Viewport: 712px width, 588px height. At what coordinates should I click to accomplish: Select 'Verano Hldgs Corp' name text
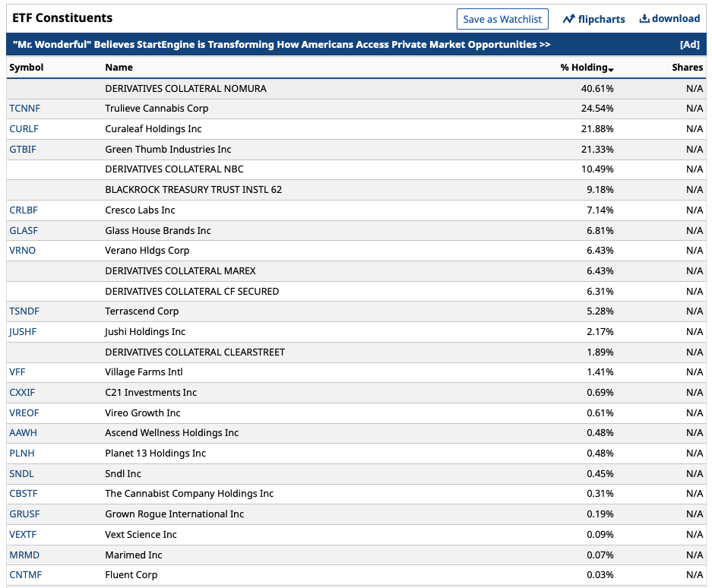coord(147,251)
